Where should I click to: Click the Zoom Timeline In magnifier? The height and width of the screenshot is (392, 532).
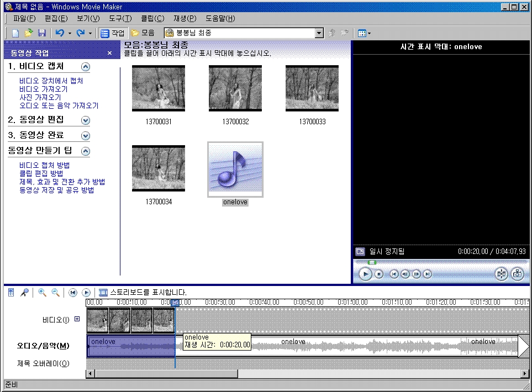tap(42, 292)
